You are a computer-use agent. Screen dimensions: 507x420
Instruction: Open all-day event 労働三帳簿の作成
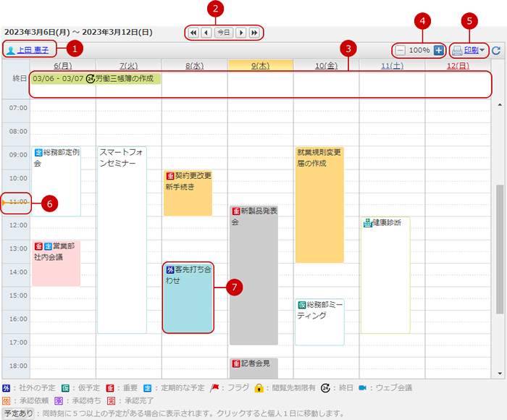click(x=96, y=78)
